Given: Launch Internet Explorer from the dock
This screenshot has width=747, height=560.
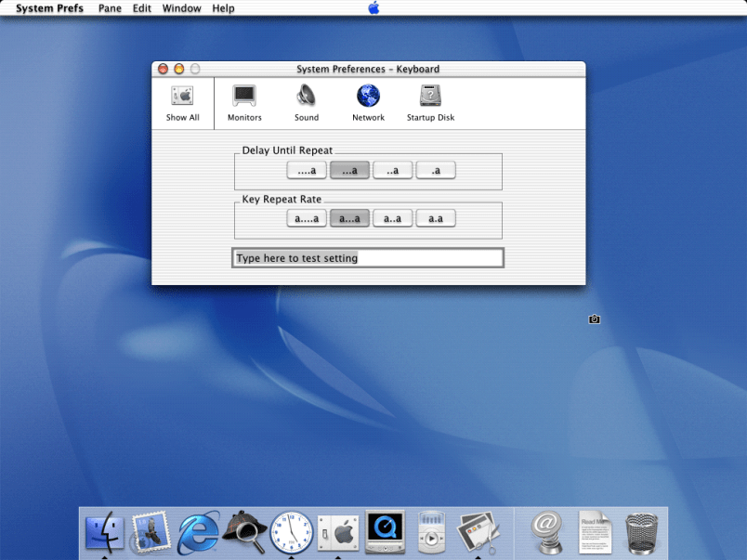Looking at the screenshot, I should pyautogui.click(x=198, y=533).
